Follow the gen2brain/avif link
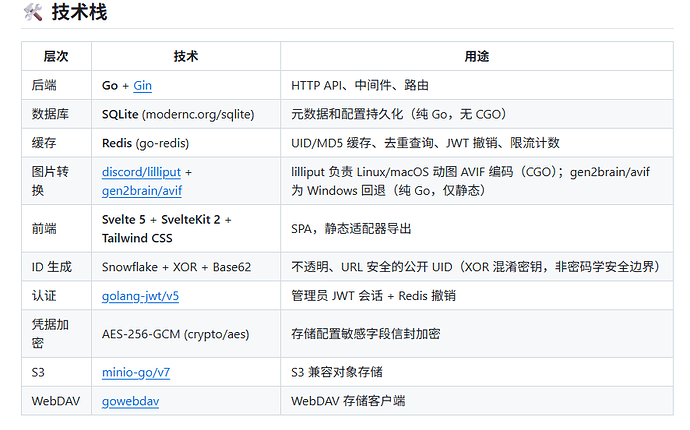 tap(142, 191)
